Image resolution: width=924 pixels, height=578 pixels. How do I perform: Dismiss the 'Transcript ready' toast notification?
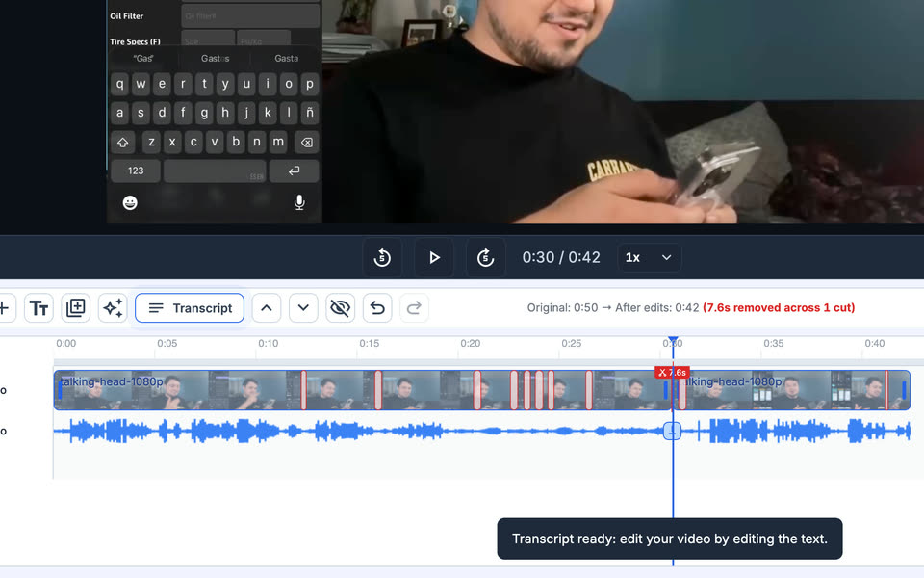670,539
